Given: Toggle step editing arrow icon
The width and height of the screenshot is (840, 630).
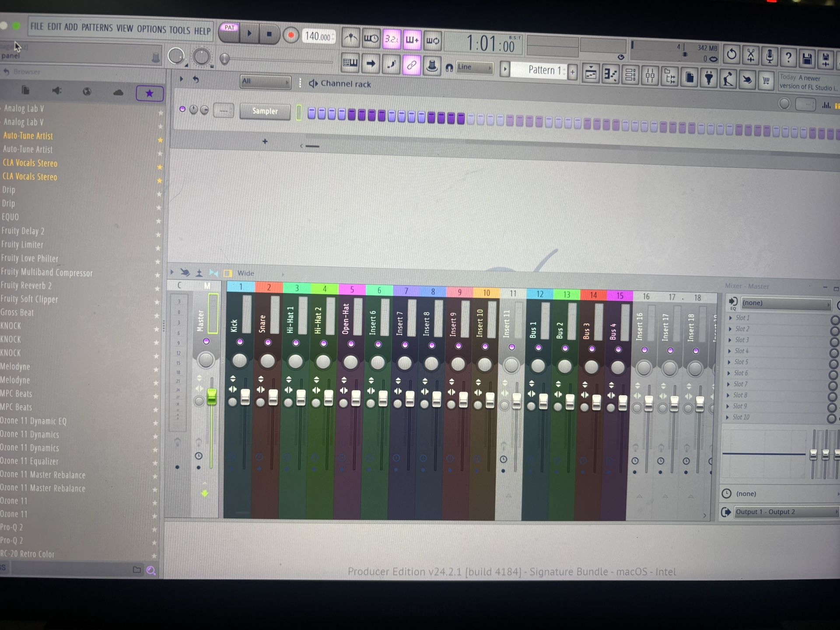Looking at the screenshot, I should pyautogui.click(x=371, y=64).
